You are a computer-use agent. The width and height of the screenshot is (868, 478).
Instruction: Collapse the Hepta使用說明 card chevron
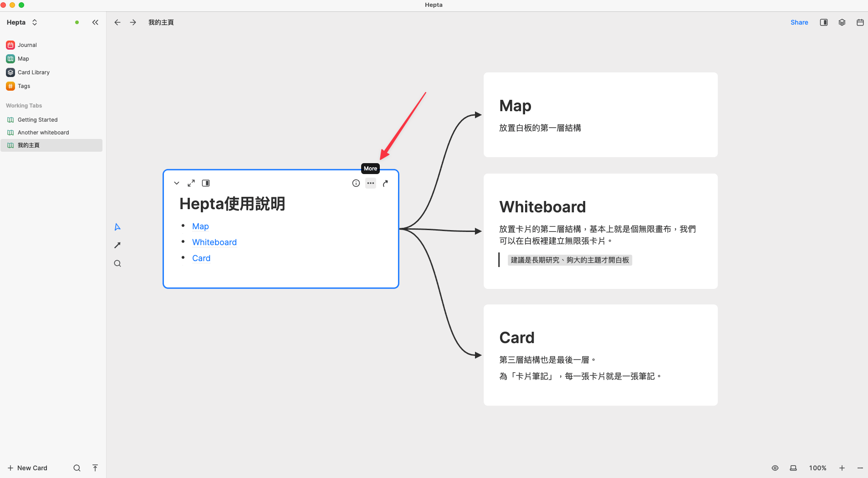(x=177, y=183)
